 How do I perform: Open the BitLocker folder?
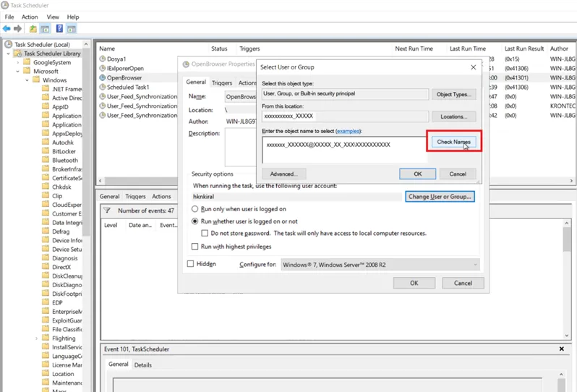[64, 151]
